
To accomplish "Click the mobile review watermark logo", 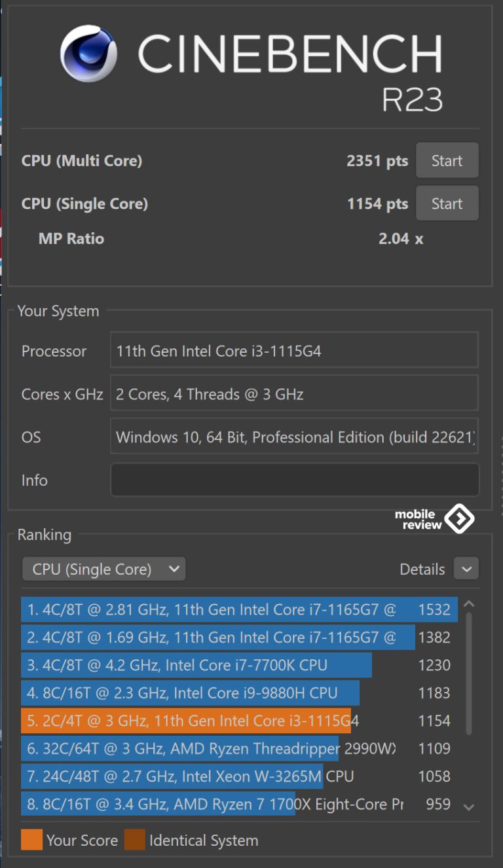I will click(x=435, y=519).
